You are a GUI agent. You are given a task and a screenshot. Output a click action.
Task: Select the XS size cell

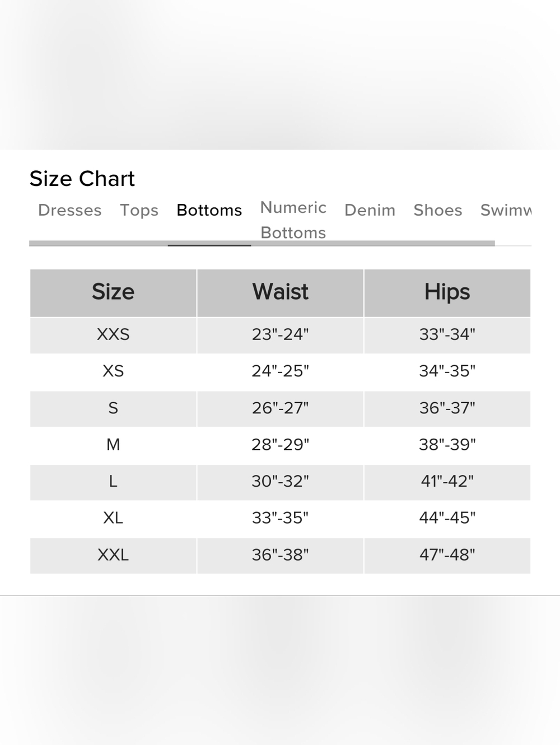point(113,371)
